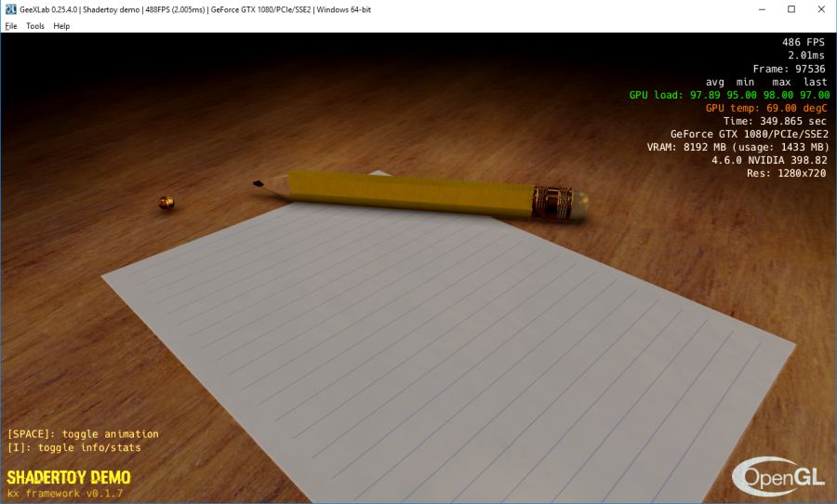This screenshot has width=837, height=504.
Task: Click the 'VRAM: 8192 MB' usage line
Action: pyautogui.click(x=738, y=147)
